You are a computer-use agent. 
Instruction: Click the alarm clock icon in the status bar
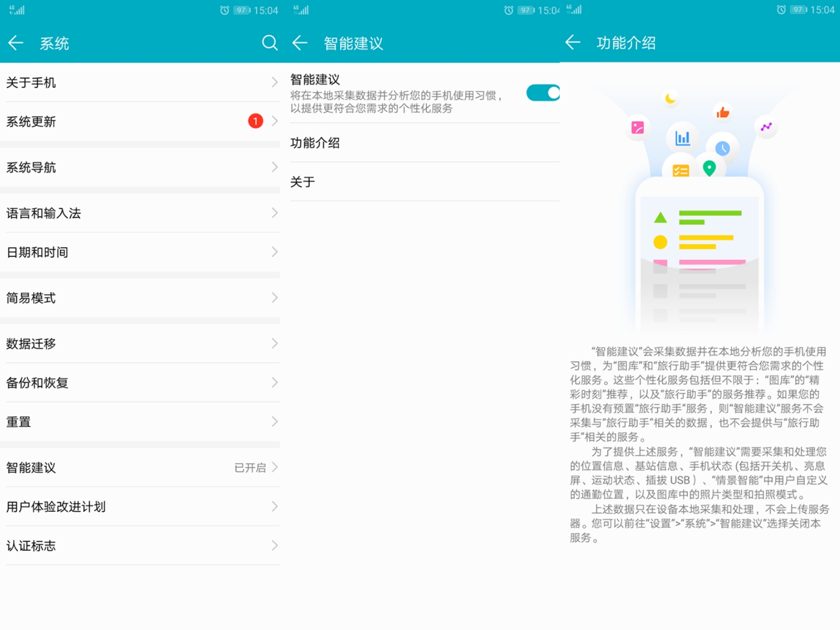(x=225, y=9)
